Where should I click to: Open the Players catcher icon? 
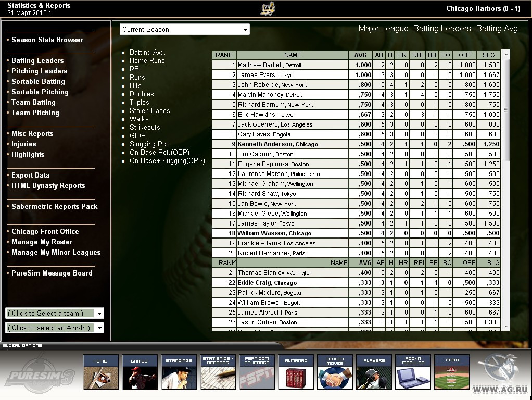point(374,372)
